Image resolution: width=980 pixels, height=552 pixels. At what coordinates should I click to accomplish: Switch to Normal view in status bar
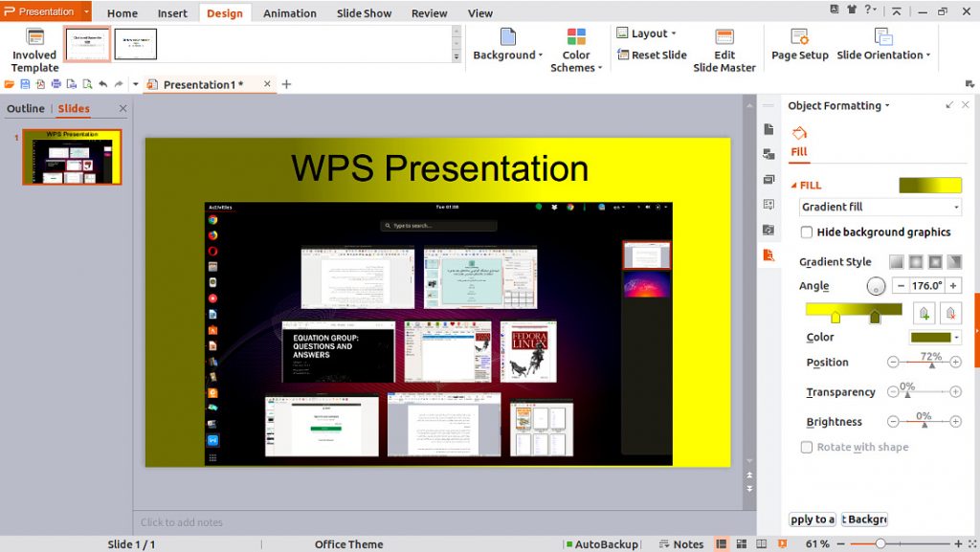tap(722, 544)
